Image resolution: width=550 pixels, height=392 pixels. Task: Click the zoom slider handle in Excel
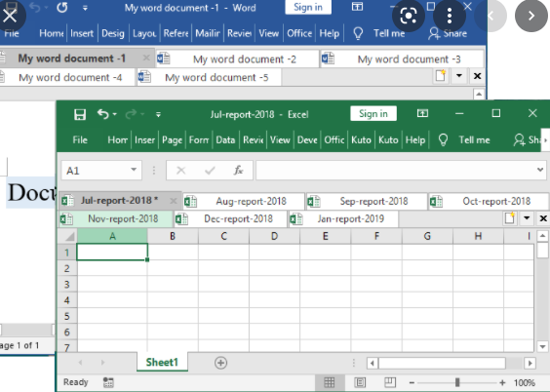457,382
